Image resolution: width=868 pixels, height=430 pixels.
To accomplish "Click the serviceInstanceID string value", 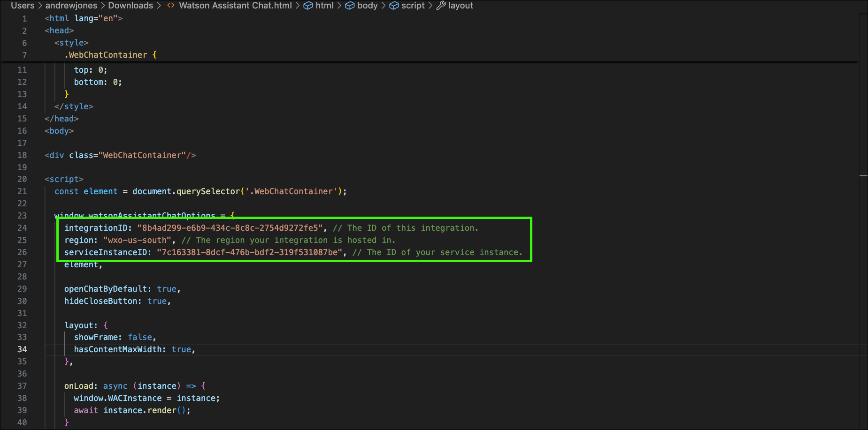I will [x=250, y=252].
